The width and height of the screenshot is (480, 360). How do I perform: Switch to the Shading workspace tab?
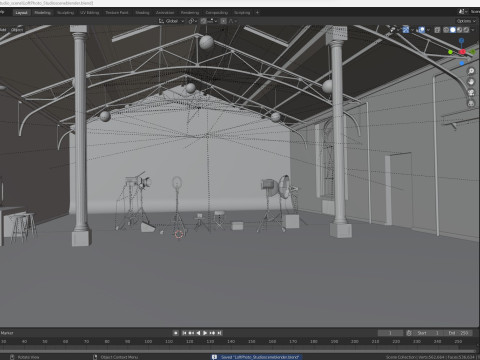pyautogui.click(x=142, y=13)
